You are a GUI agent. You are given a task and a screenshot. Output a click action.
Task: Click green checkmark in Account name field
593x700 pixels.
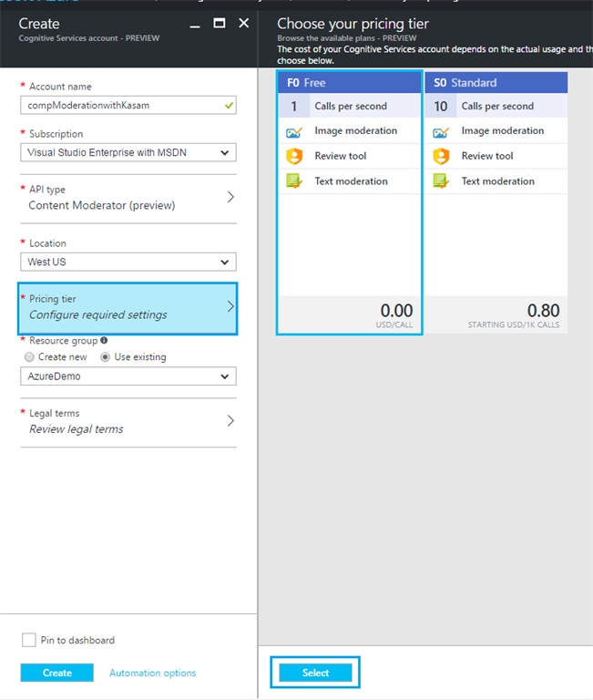pyautogui.click(x=229, y=106)
